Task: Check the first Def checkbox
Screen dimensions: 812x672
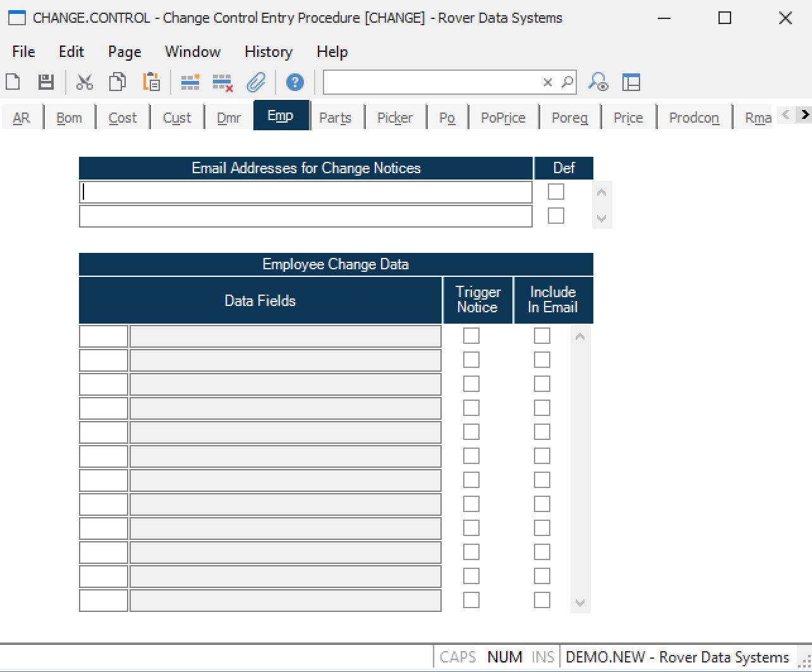Action: click(x=556, y=192)
